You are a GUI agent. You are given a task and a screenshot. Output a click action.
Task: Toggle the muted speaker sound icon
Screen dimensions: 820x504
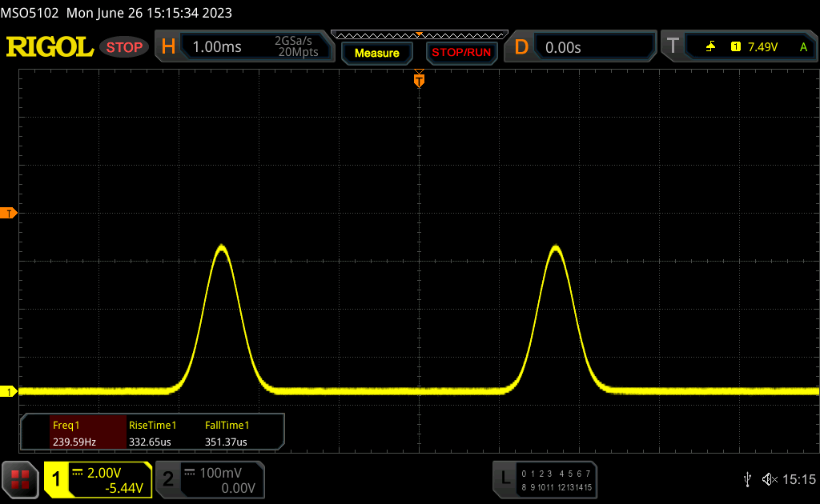point(770,479)
